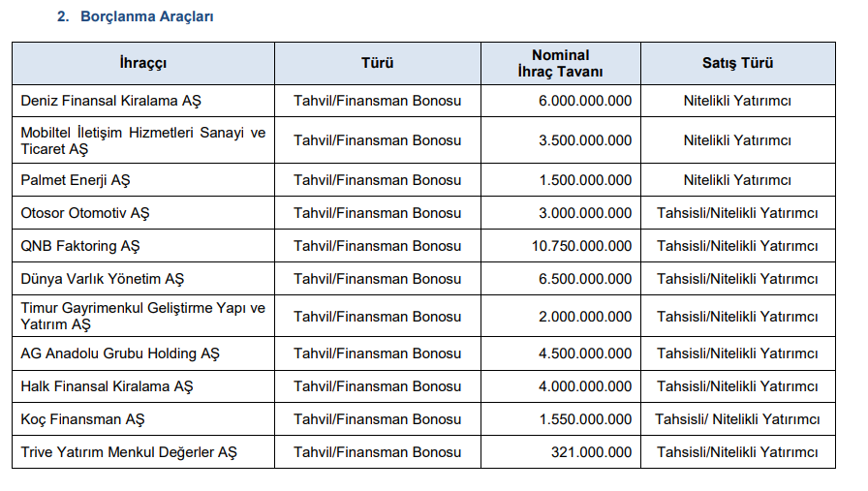Select Otosor Otomotiv AŞ issuer name

coord(85,213)
